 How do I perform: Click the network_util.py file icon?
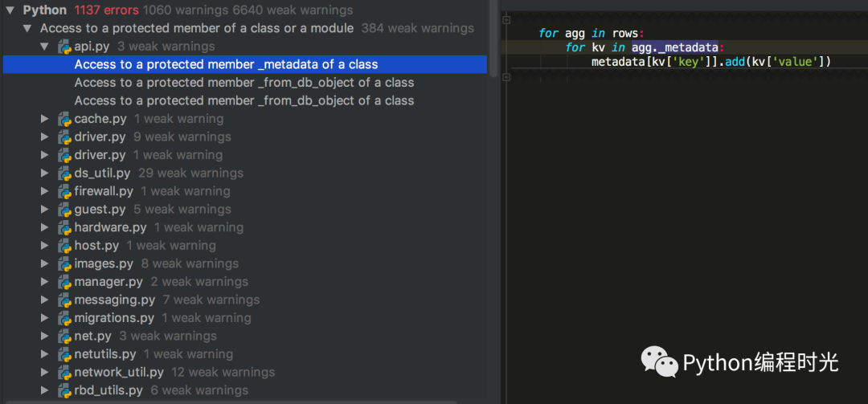(x=65, y=372)
